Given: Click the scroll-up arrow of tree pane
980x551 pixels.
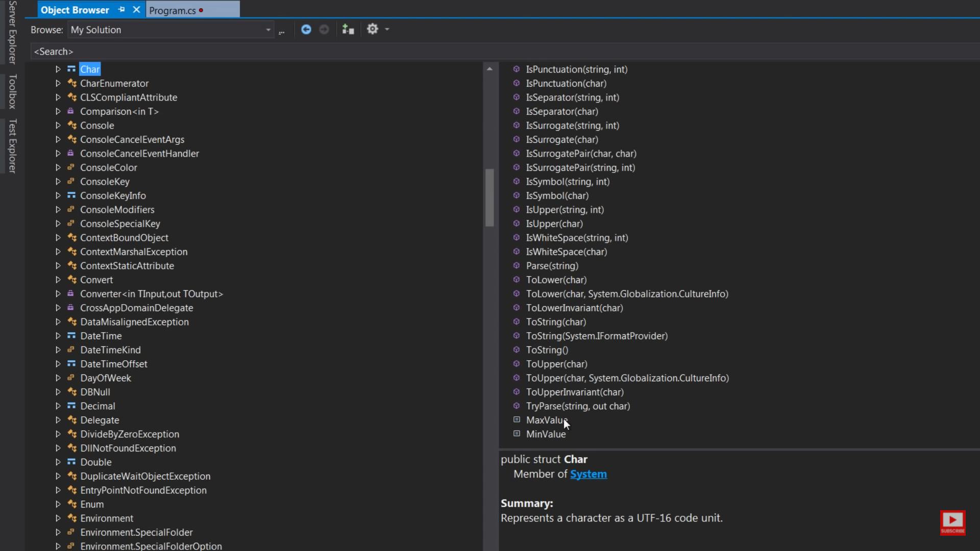Looking at the screenshot, I should click(x=489, y=68).
